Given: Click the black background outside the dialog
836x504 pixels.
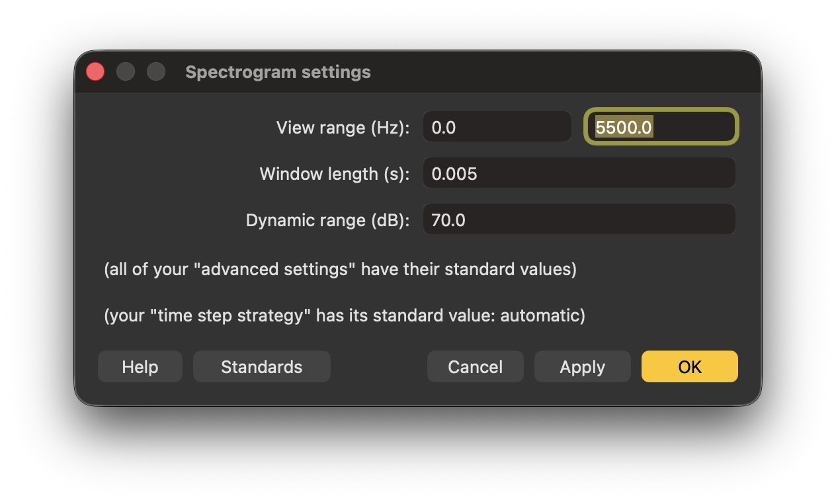Looking at the screenshot, I should [418, 456].
